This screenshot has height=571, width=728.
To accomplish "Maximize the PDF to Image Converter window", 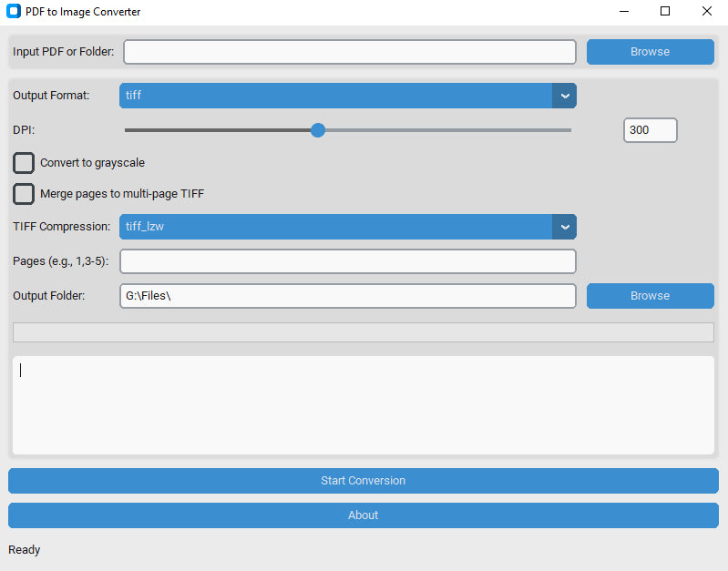I will coord(665,11).
